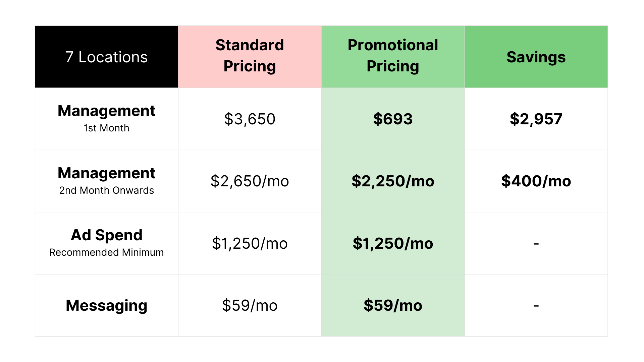This screenshot has width=644, height=362.
Task: Click the dash in Messaging savings
Action: [x=536, y=306]
